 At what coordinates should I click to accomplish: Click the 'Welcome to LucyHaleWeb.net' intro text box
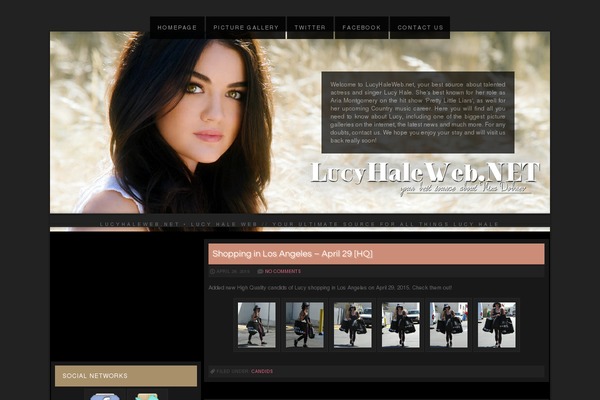tap(418, 112)
